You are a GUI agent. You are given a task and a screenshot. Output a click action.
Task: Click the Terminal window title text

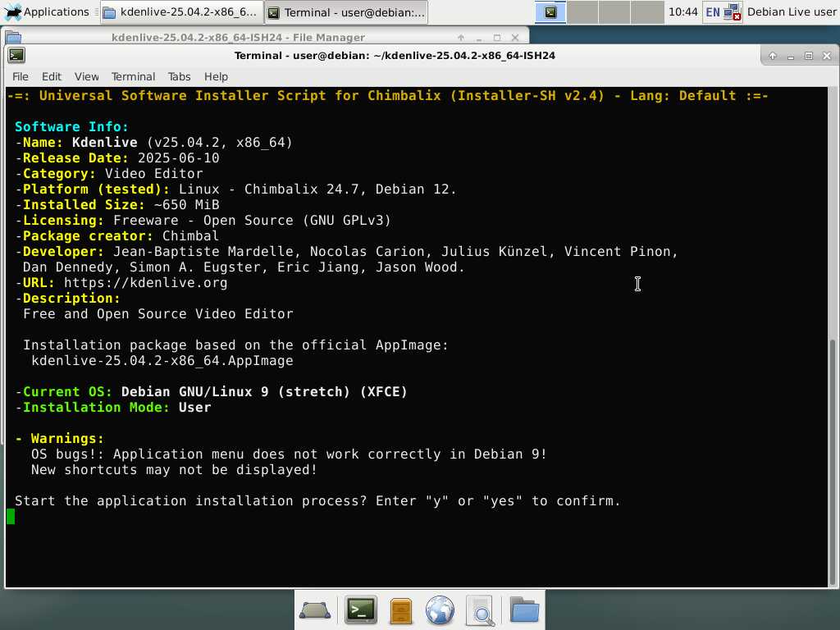coord(395,56)
